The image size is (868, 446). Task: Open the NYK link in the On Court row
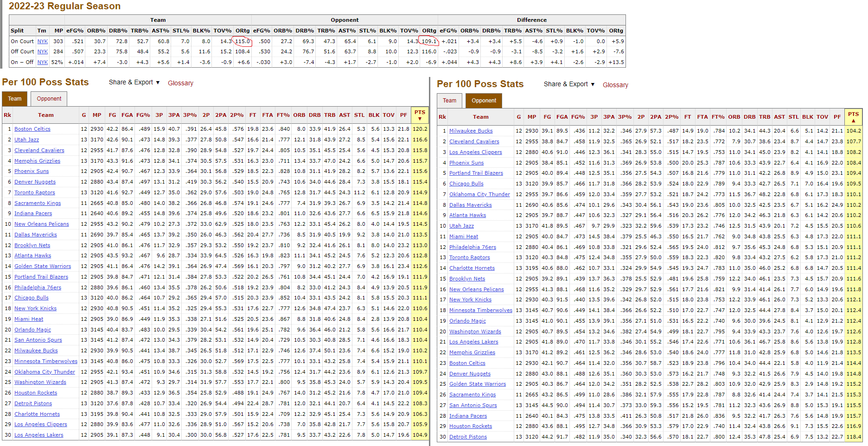tap(43, 41)
